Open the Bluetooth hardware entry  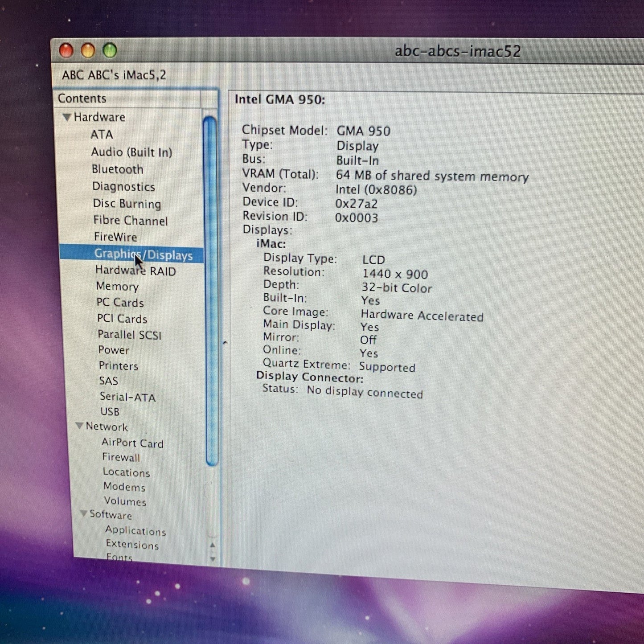point(118,169)
